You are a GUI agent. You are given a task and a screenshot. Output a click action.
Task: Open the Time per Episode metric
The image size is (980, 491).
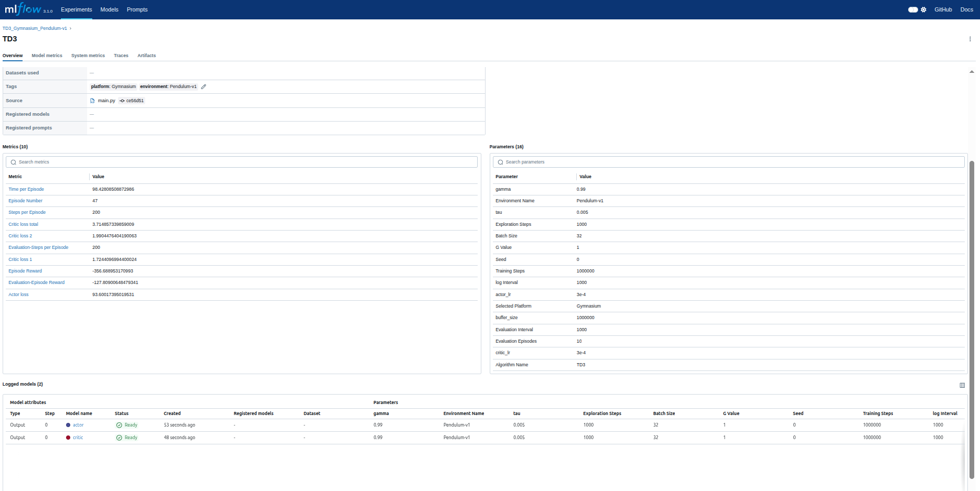26,189
